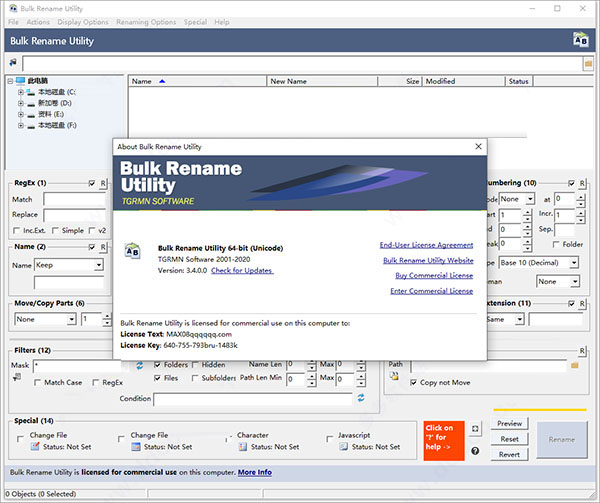Uncheck the Files filter checkbox
The width and height of the screenshot is (600, 503).
(157, 378)
